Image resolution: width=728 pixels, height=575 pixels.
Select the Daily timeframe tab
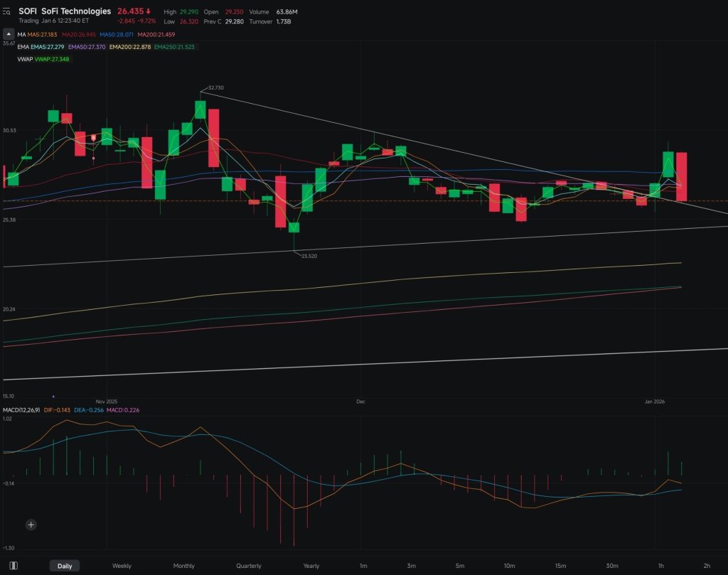(65, 566)
